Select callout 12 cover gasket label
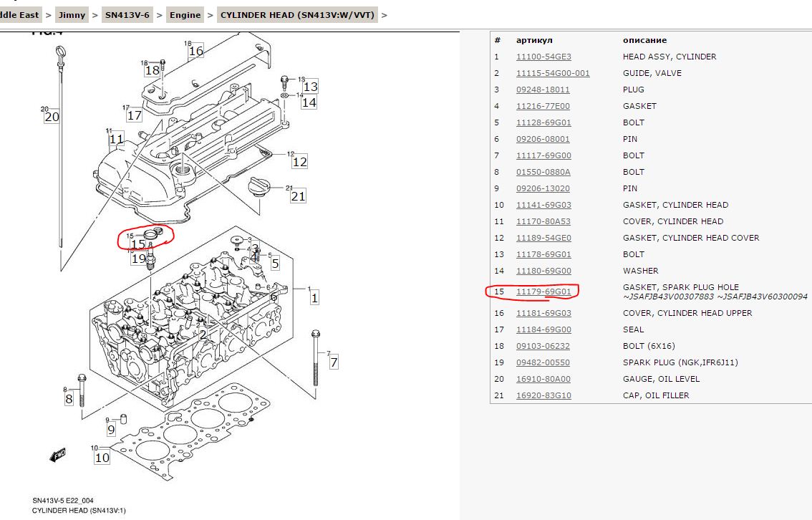Viewport: 812px width, 520px height. tap(299, 162)
